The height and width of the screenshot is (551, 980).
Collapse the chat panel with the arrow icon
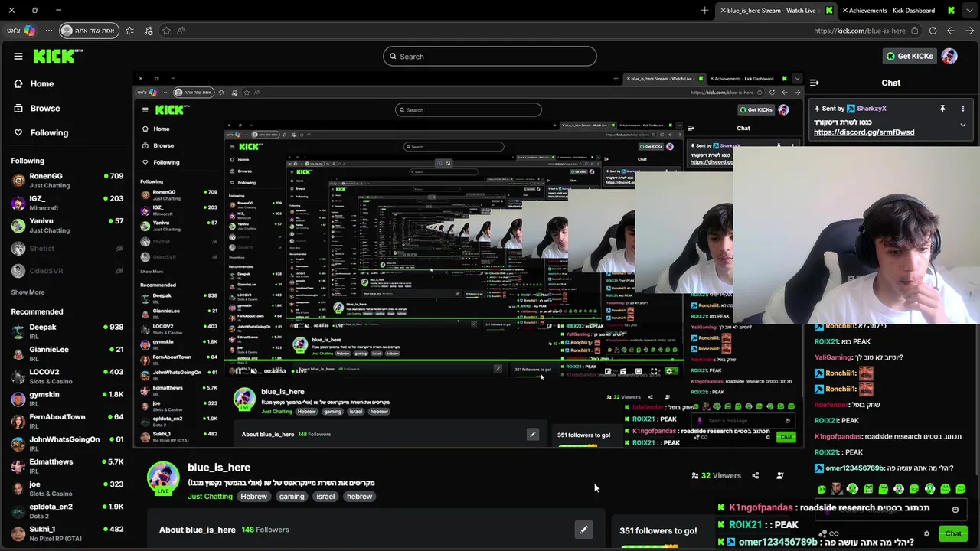coord(815,83)
